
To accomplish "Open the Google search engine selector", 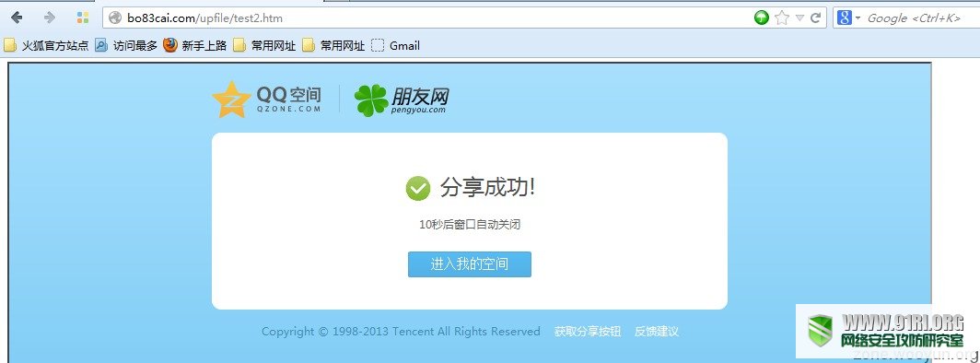I will click(x=849, y=18).
